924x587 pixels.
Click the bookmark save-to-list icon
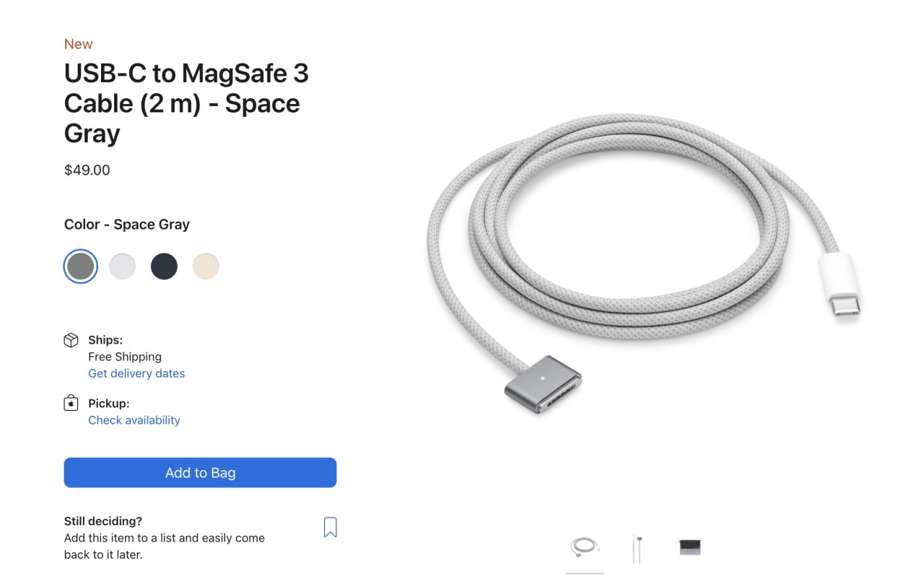tap(330, 527)
